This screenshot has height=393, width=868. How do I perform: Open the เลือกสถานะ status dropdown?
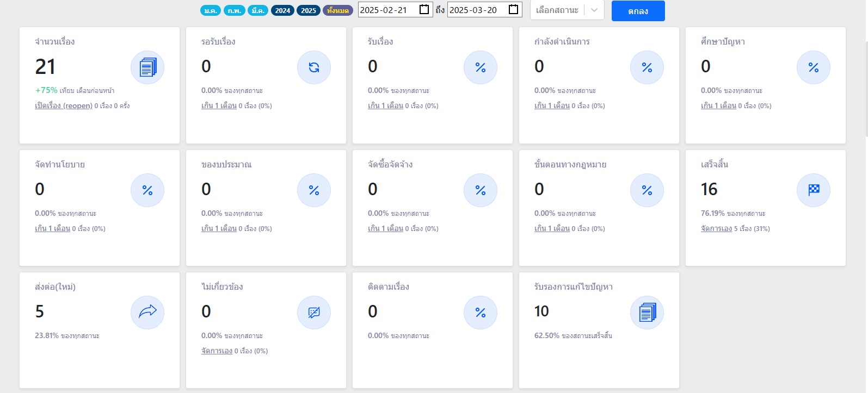click(x=567, y=10)
